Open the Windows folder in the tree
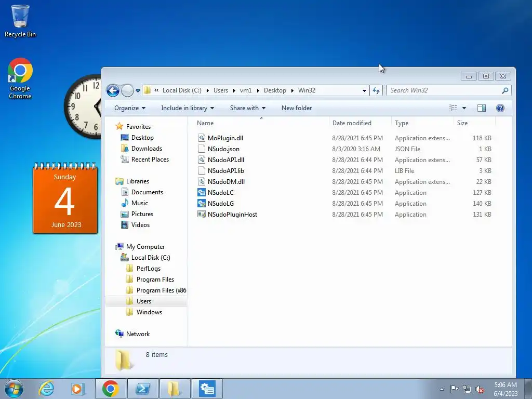 149,312
